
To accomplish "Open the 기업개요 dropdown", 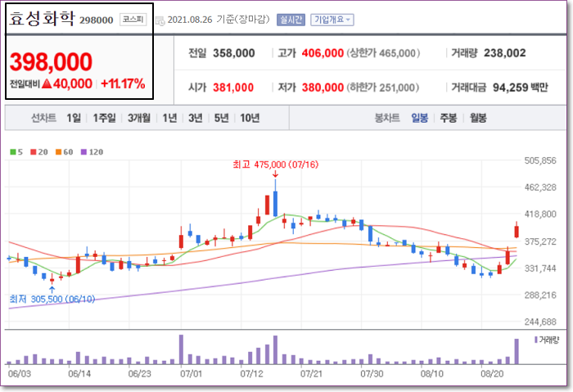I will pyautogui.click(x=332, y=20).
